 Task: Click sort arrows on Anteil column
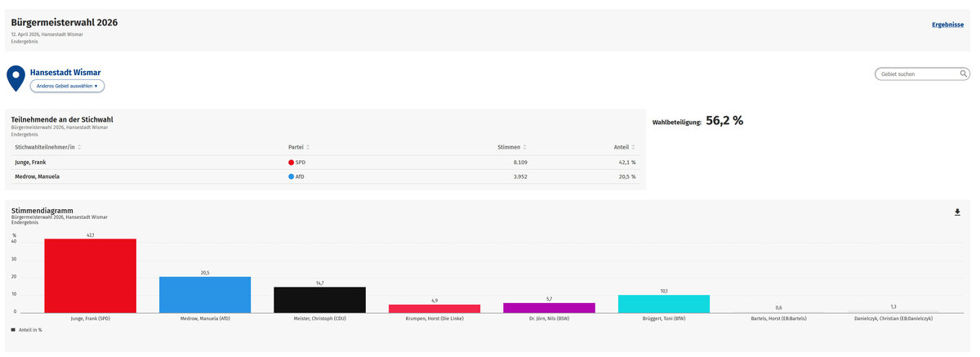(x=633, y=147)
